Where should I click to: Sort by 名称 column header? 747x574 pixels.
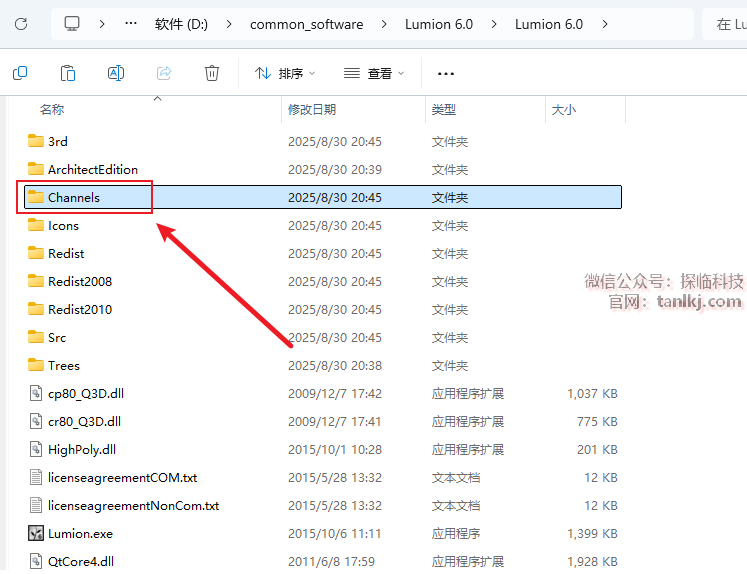(x=52, y=110)
